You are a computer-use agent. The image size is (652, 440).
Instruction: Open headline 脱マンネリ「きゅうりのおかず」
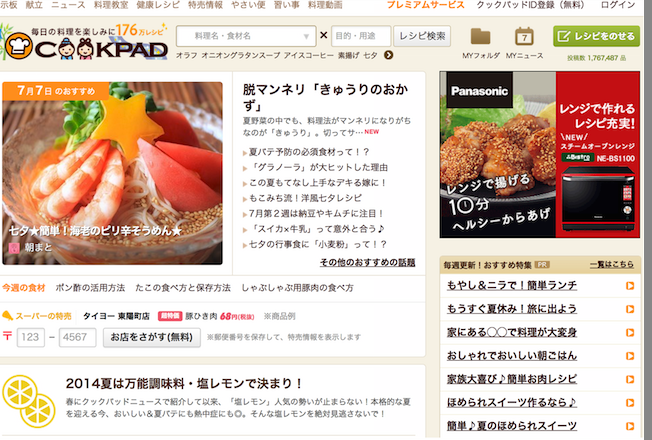(x=326, y=97)
